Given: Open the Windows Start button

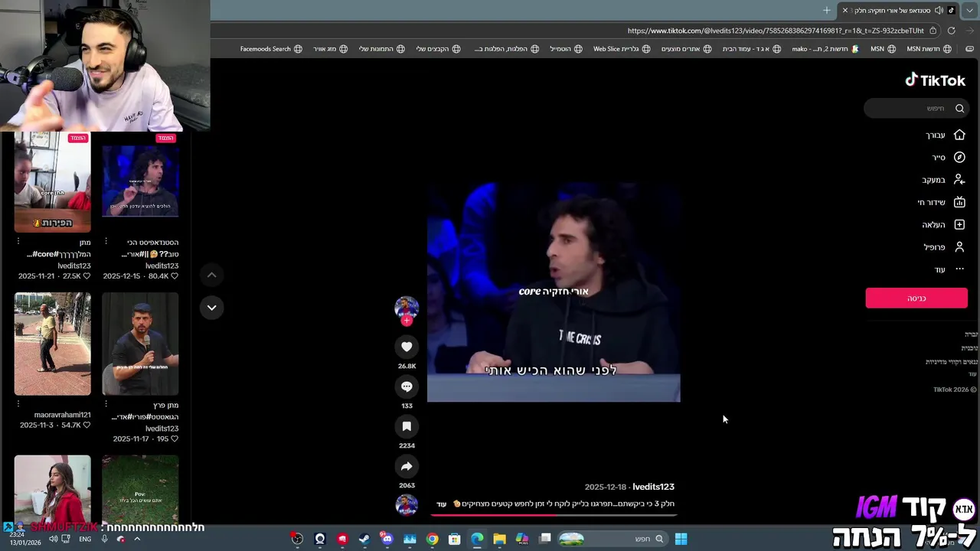Looking at the screenshot, I should tap(681, 539).
